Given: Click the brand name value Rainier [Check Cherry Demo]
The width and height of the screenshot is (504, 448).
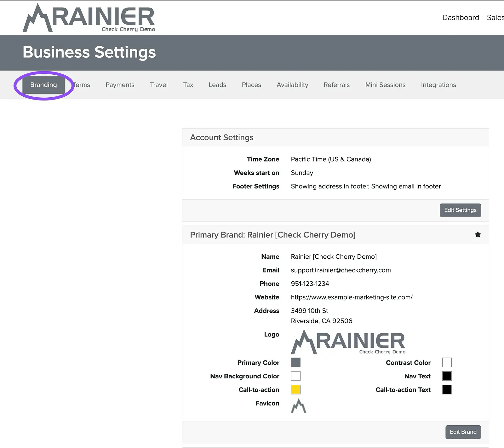Looking at the screenshot, I should (x=334, y=257).
